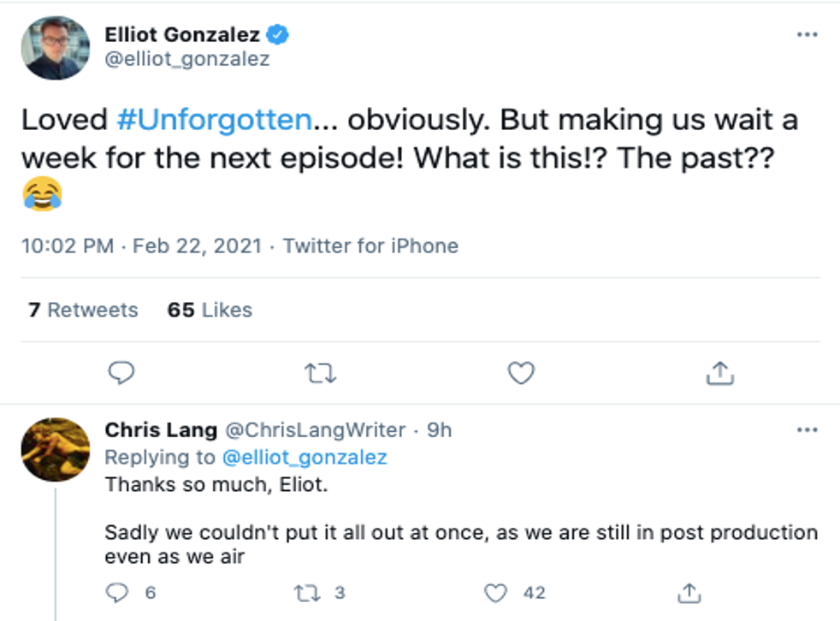The width and height of the screenshot is (840, 621).
Task: Open Chris Lang's profile picture
Action: tap(56, 451)
